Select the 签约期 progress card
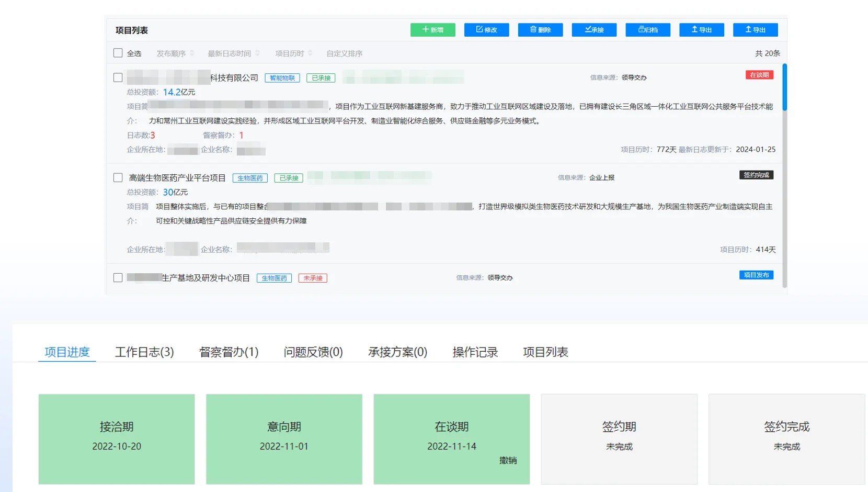 click(619, 439)
